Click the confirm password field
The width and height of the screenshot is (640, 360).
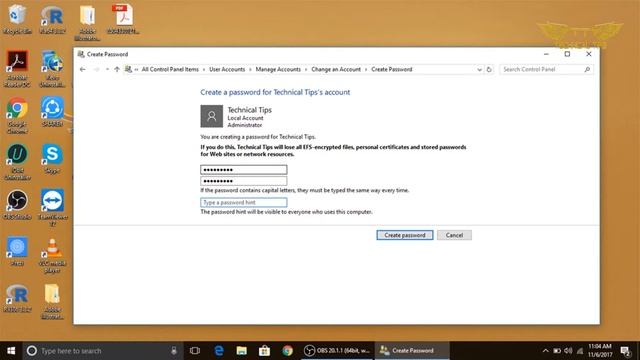(x=244, y=181)
